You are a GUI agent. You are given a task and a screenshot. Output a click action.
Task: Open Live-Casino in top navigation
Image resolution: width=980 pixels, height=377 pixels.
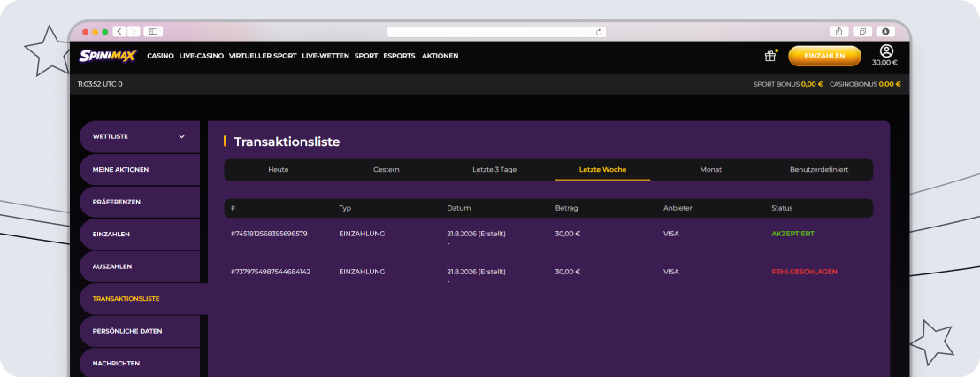tap(202, 56)
